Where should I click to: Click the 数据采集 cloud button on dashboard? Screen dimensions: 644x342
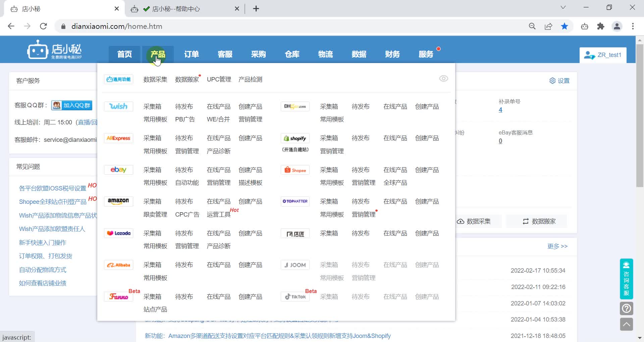(474, 221)
